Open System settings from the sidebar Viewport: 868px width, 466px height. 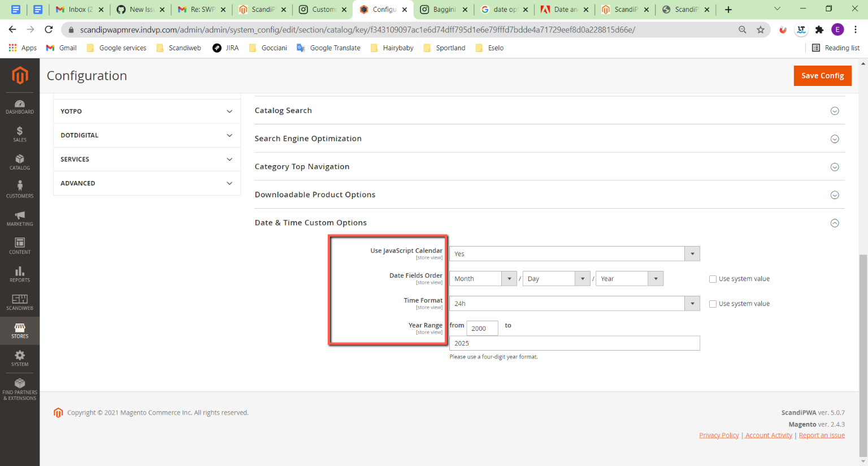pyautogui.click(x=20, y=359)
